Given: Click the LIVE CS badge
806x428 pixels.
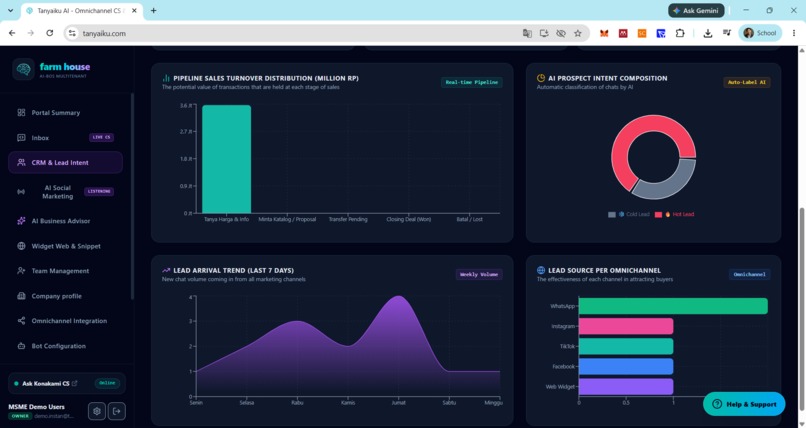Looking at the screenshot, I should click(101, 138).
